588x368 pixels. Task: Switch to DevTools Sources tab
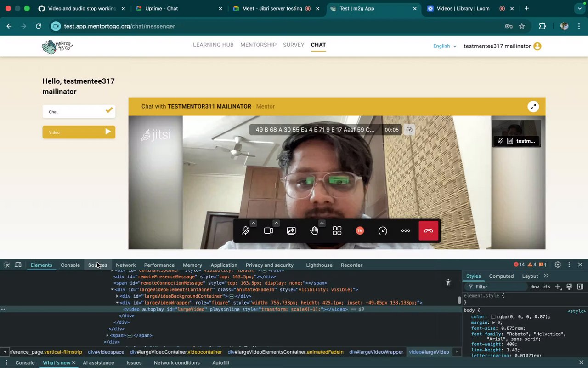[98, 265]
